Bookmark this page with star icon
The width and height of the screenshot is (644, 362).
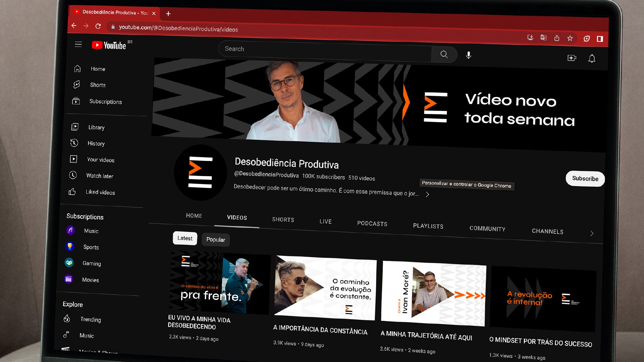pyautogui.click(x=570, y=38)
